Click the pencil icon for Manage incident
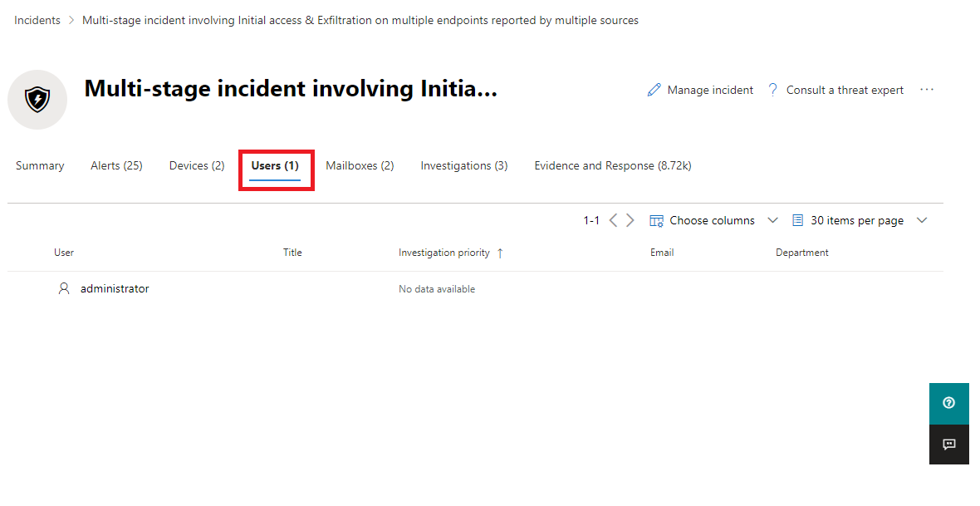The width and height of the screenshot is (980, 506). (654, 90)
